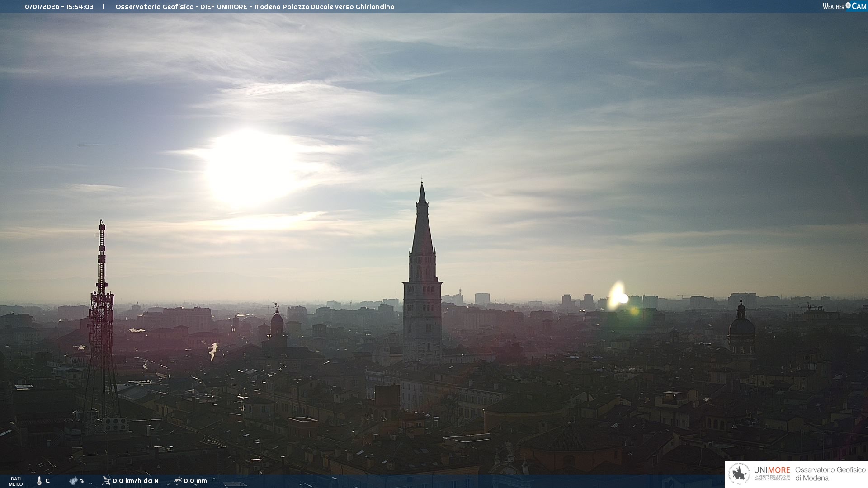Click the camera lens in WeatherCam logo
The width and height of the screenshot is (868, 488).
pyautogui.click(x=848, y=5)
